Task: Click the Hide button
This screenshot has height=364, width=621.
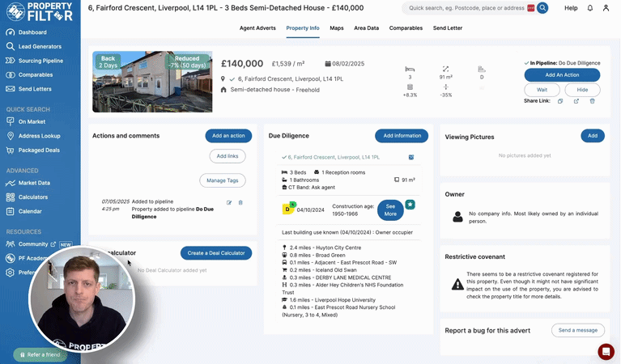Action: coord(582,90)
